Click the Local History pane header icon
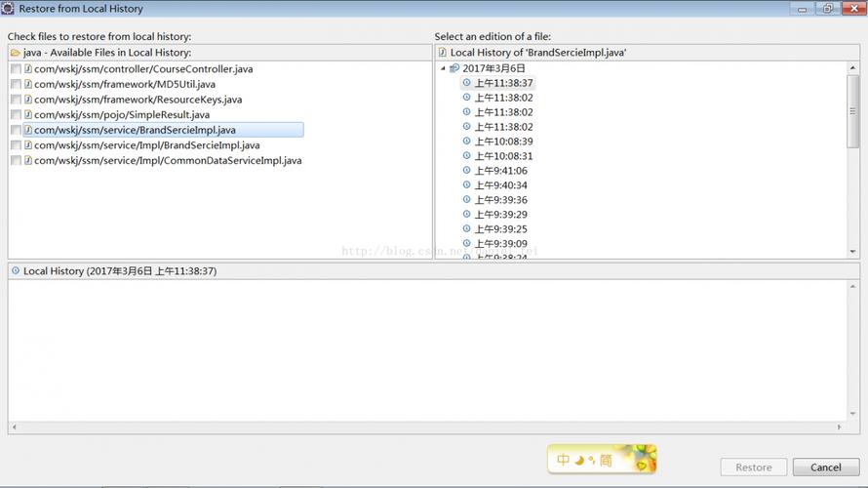Image resolution: width=868 pixels, height=488 pixels. [15, 270]
